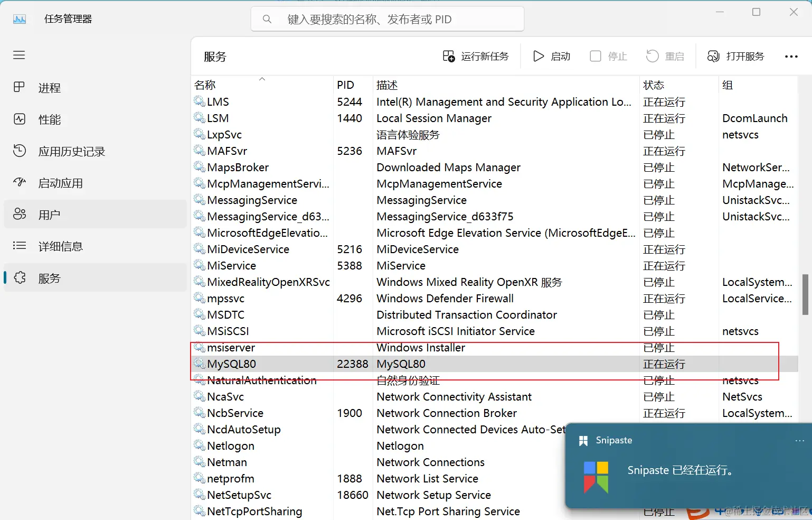
Task: Select the MessagingService name cell
Action: (x=252, y=200)
